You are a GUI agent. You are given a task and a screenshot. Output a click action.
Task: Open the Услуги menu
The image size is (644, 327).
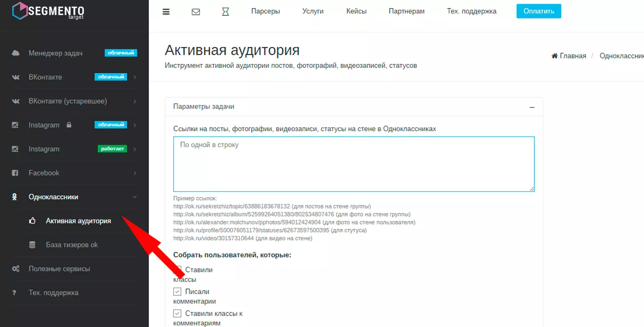pyautogui.click(x=313, y=11)
